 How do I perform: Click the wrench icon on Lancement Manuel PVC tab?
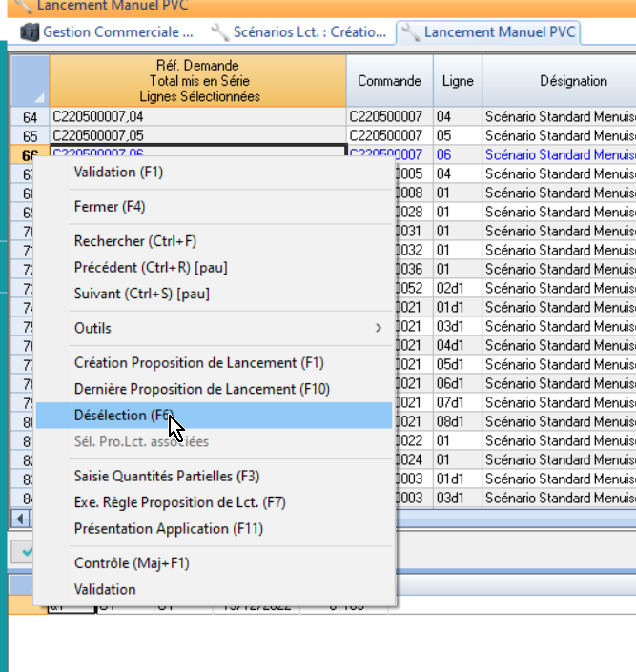[x=411, y=32]
